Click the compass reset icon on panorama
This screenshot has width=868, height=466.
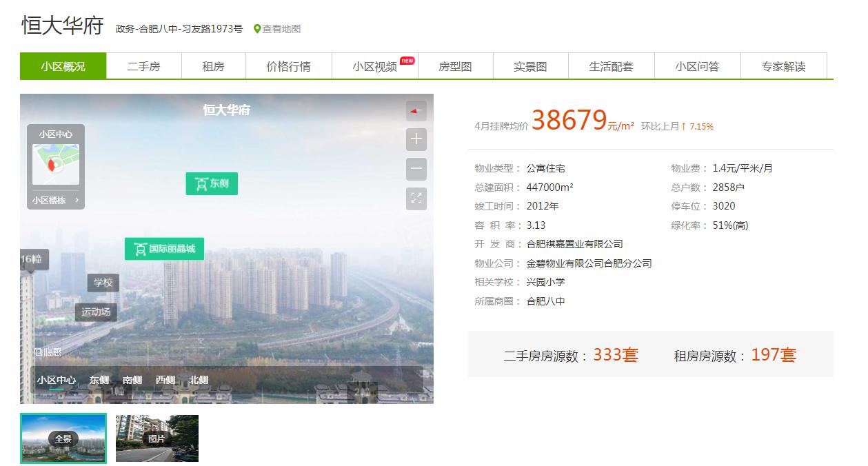click(416, 110)
